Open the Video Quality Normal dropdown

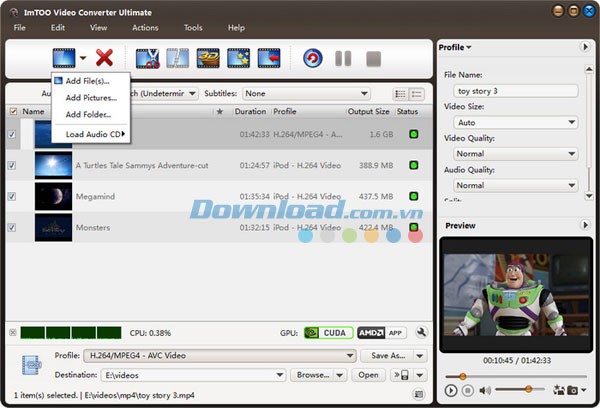pyautogui.click(x=516, y=154)
